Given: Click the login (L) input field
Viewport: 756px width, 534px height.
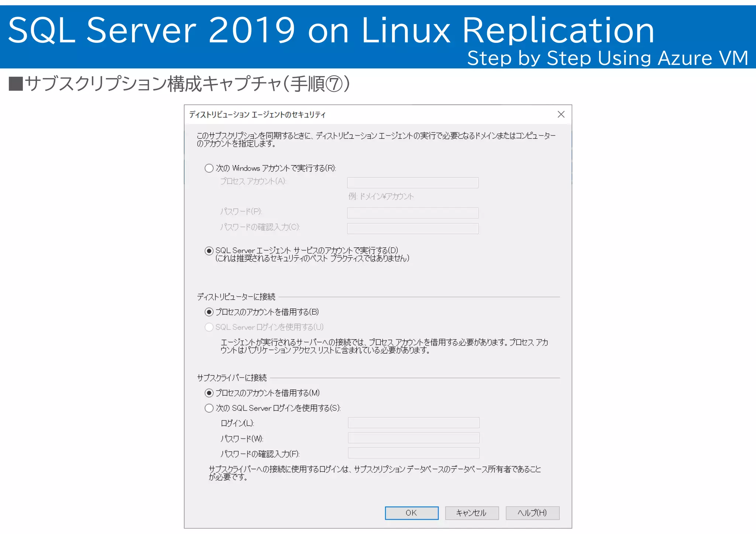Looking at the screenshot, I should pyautogui.click(x=413, y=423).
